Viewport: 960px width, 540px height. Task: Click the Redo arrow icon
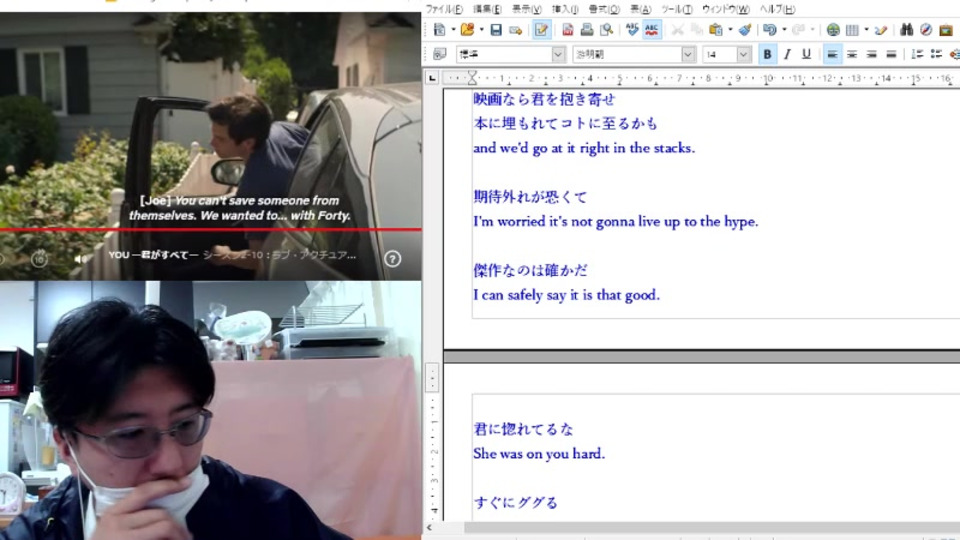pyautogui.click(x=798, y=29)
